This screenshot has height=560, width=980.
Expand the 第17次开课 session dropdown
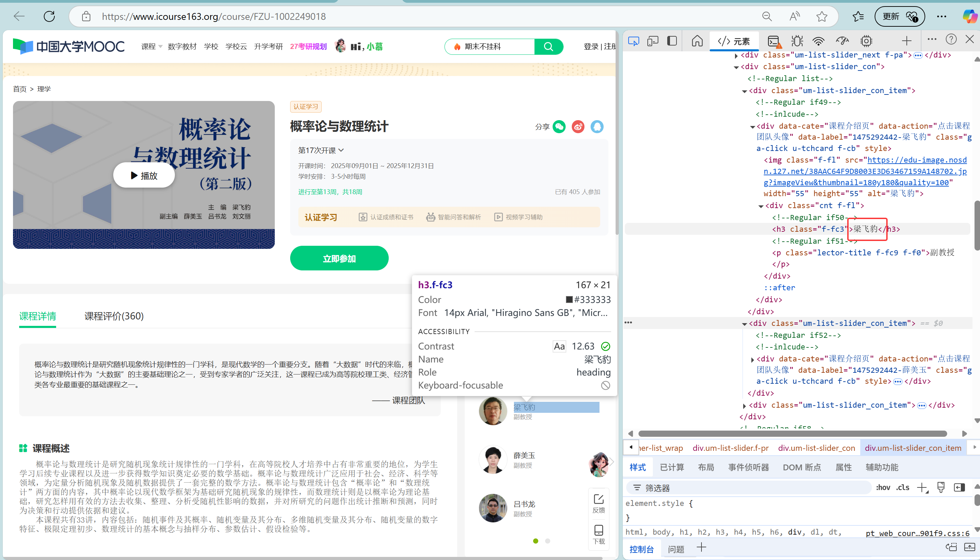coord(321,150)
